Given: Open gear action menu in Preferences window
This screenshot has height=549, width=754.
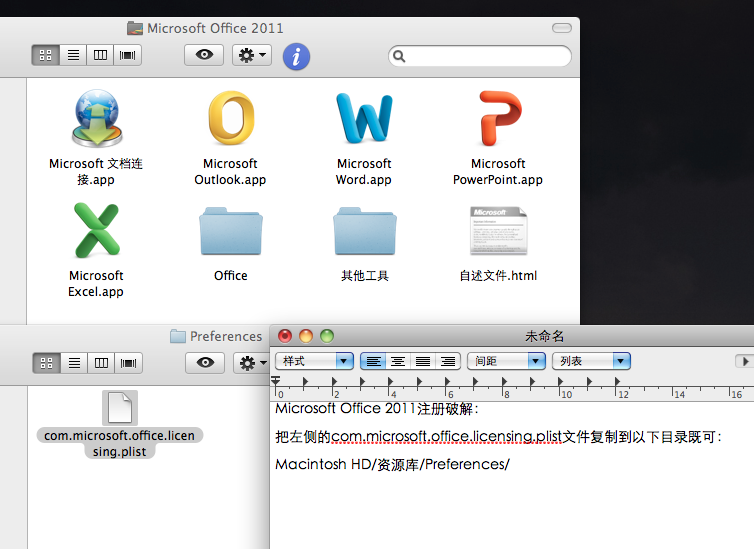Looking at the screenshot, I should pos(251,362).
